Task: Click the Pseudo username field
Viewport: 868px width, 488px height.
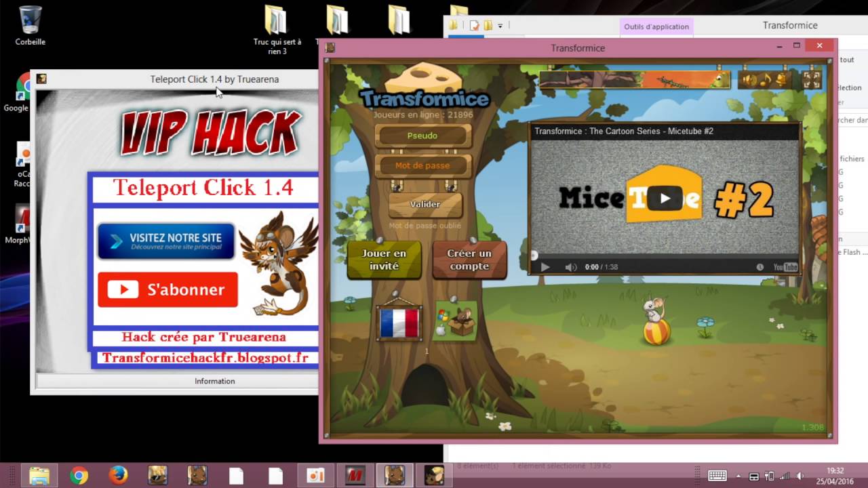Action: [422, 136]
